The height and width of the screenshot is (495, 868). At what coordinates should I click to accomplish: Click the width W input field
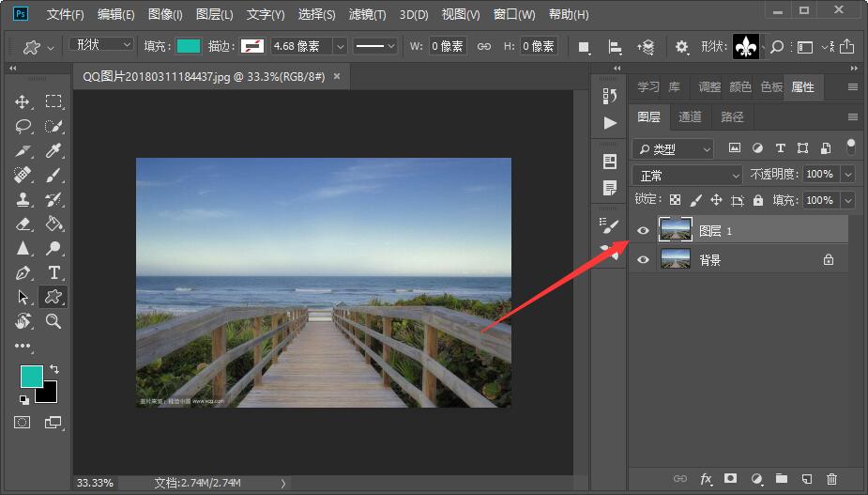pyautogui.click(x=448, y=47)
